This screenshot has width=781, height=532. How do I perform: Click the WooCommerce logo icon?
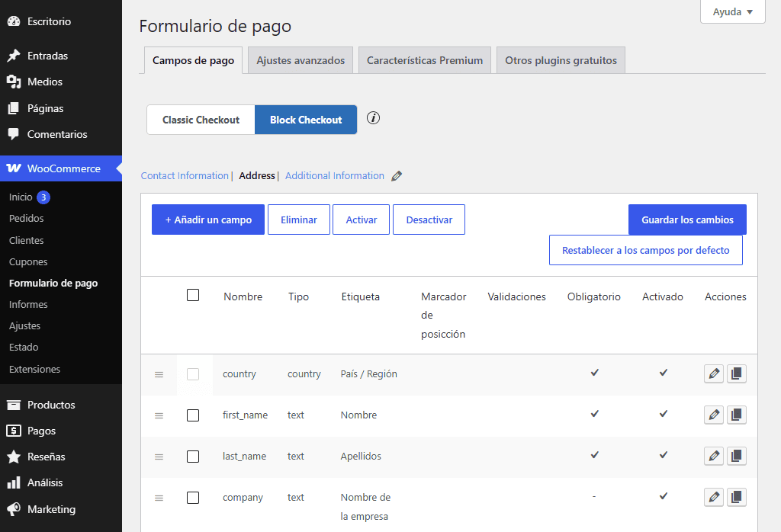(x=14, y=168)
